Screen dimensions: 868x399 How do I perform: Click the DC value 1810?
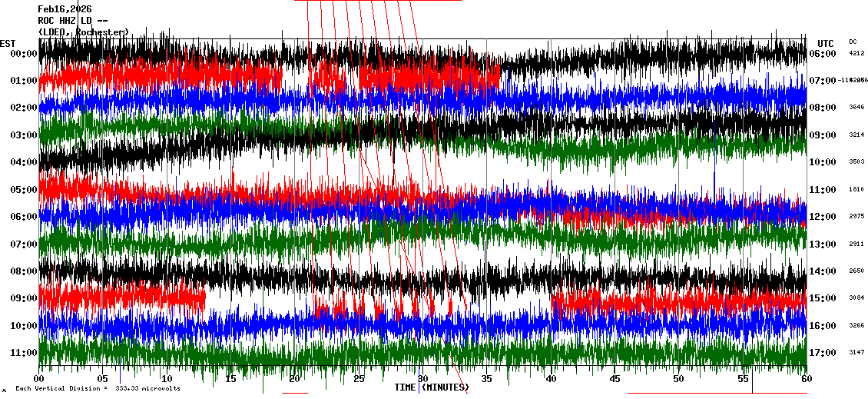(856, 189)
